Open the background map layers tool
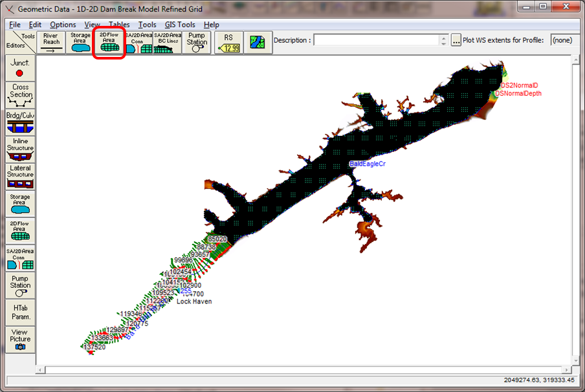 pos(258,43)
